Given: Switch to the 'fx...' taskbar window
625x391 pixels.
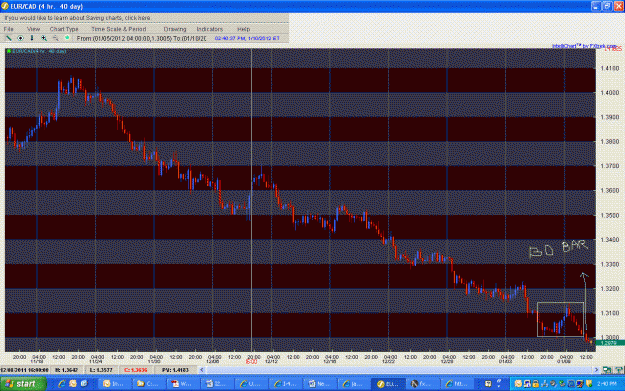Looking at the screenshot, I should click(x=422, y=384).
